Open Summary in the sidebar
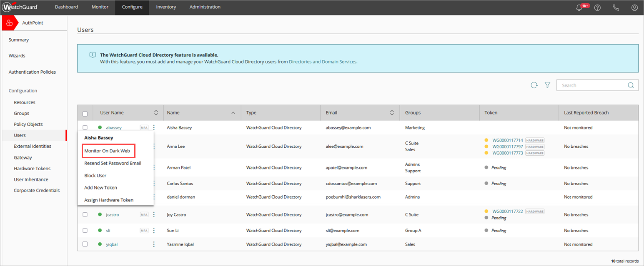 coord(19,40)
